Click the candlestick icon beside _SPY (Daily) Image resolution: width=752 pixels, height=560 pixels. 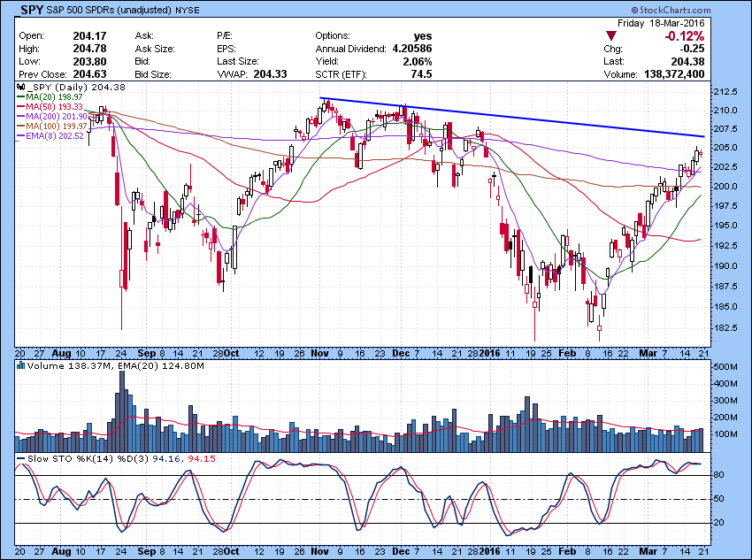tap(20, 88)
